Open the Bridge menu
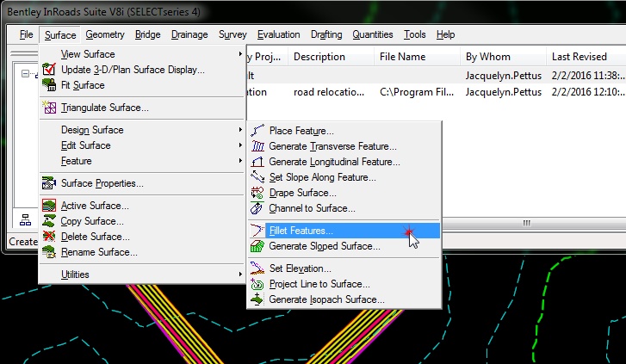The height and width of the screenshot is (364, 626). [x=148, y=34]
